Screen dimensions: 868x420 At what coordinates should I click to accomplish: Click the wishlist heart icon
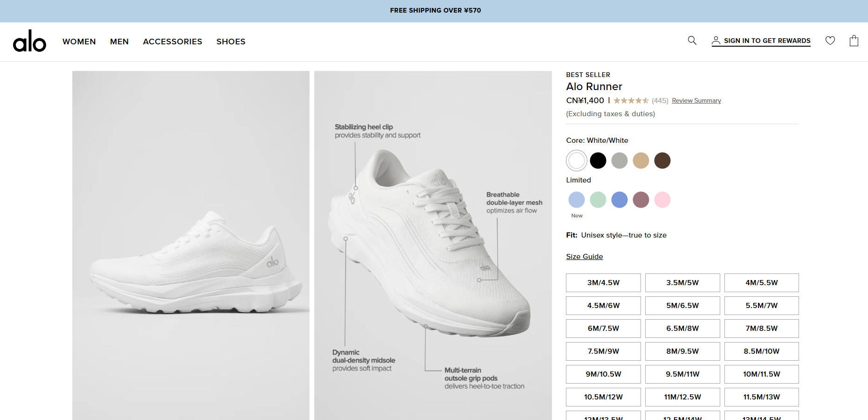click(830, 41)
